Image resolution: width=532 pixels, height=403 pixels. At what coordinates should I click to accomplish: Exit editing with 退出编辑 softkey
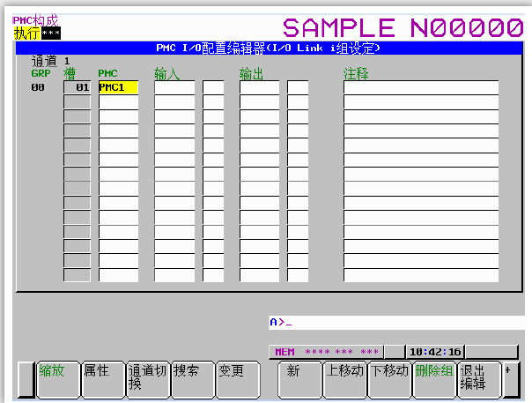coord(479,377)
